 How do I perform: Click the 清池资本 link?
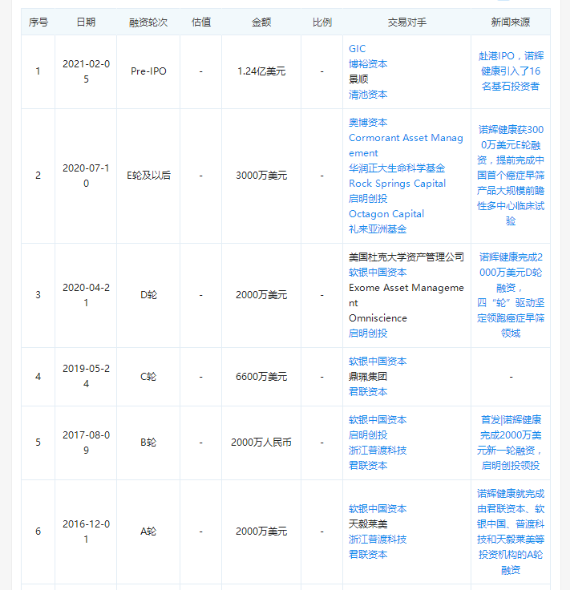pos(368,94)
